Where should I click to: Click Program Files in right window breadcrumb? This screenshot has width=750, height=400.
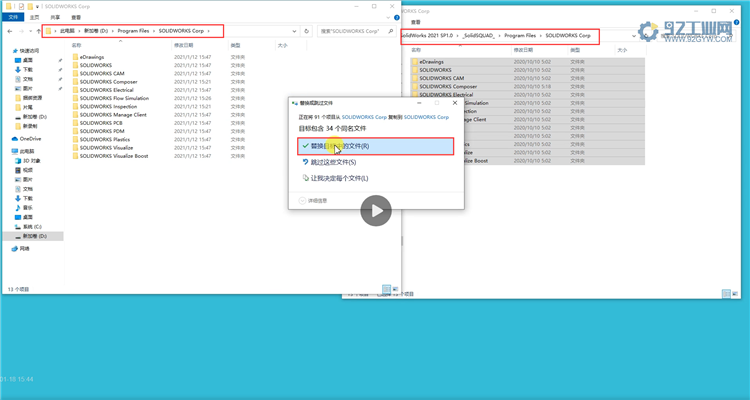pos(520,35)
